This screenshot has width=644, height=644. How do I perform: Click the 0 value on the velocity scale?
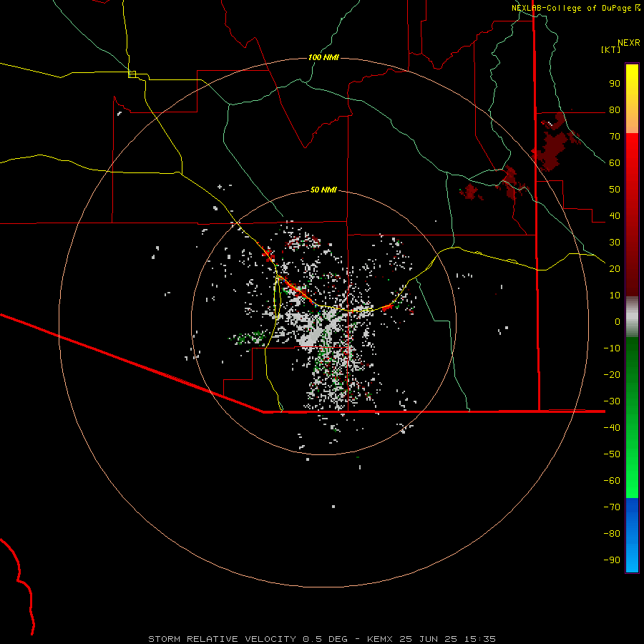[618, 321]
